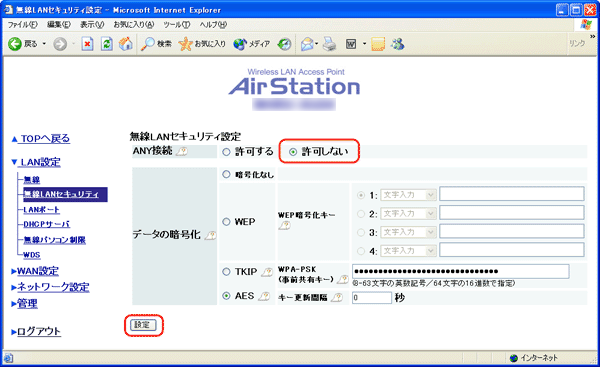Click the Stop loading red X icon
Image resolution: width=600 pixels, height=367 pixels.
[x=87, y=44]
